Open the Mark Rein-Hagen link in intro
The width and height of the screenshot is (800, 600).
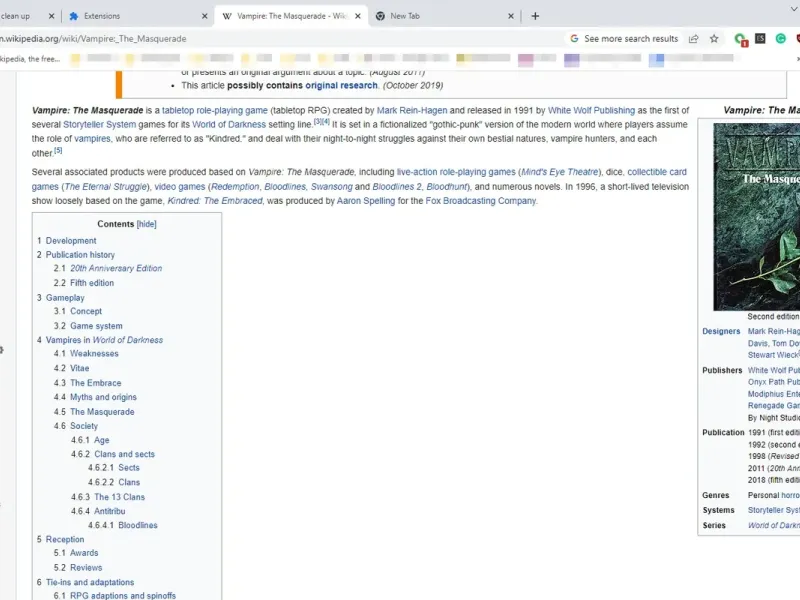coord(412,110)
